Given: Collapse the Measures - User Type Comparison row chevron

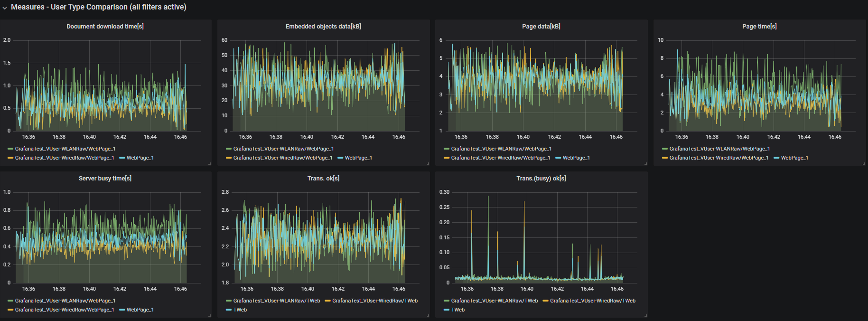Looking at the screenshot, I should click(x=5, y=8).
